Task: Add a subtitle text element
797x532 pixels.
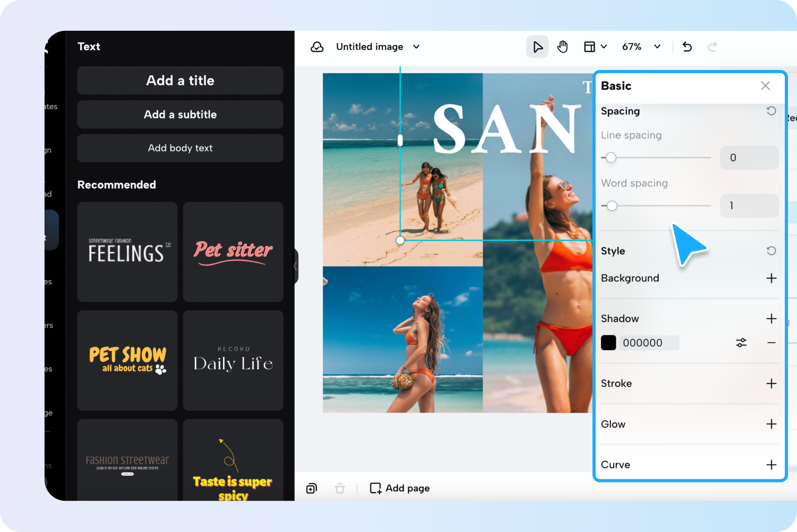Action: (180, 114)
